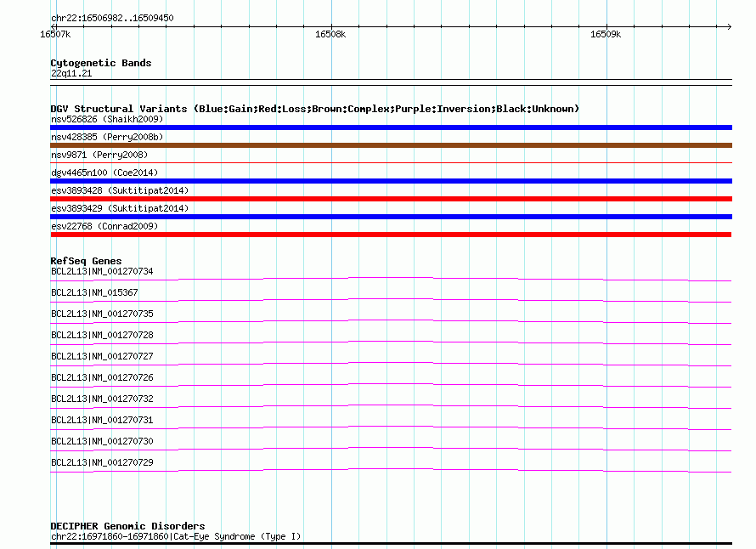Viewport: 756px width, 549px height.
Task: Click the blue gain bar for esv3893429
Action: (391, 217)
